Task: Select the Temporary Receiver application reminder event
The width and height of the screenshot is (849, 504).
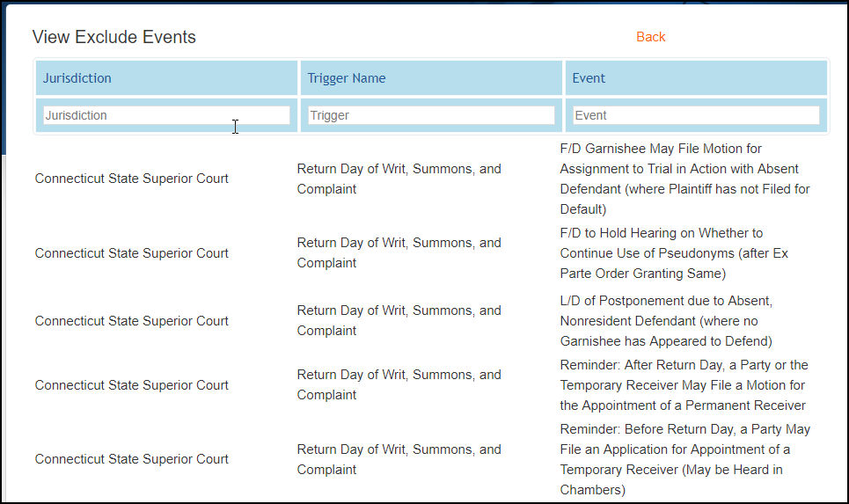Action: (x=685, y=459)
